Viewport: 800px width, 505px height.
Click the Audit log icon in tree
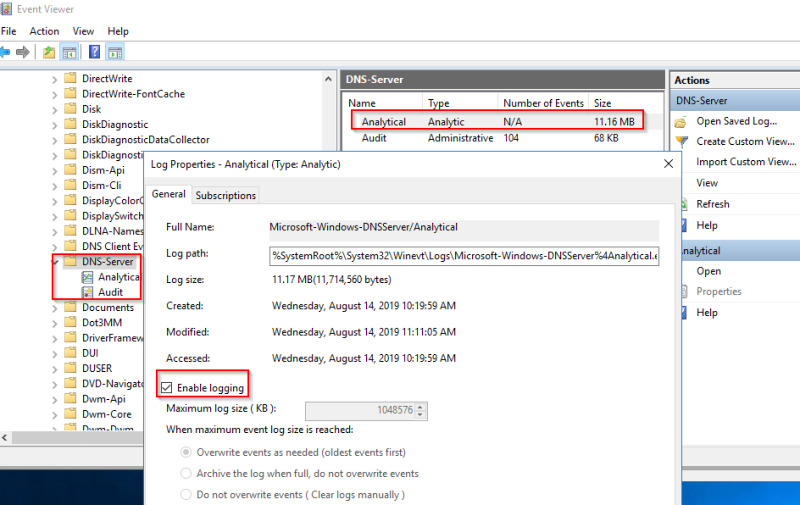(x=88, y=292)
